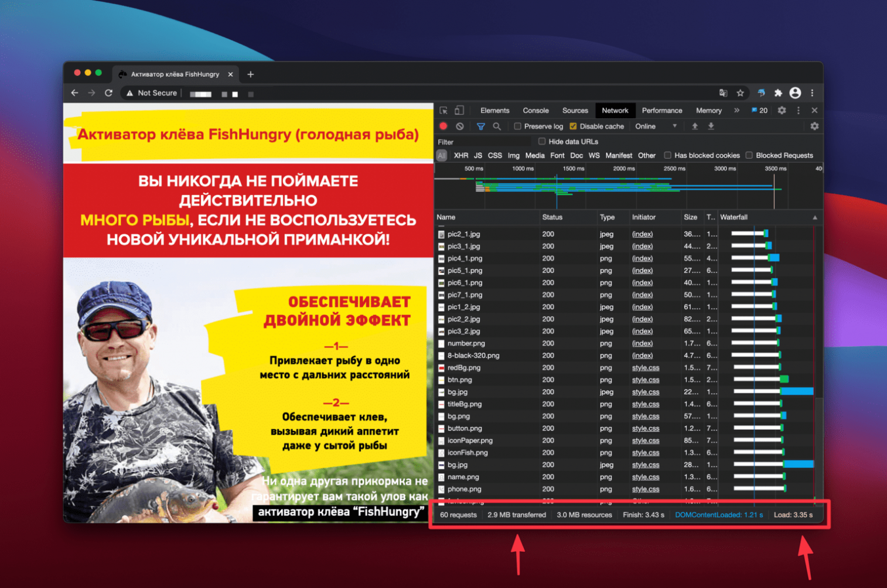Open the extensions puzzle icon
Viewport: 887px width, 588px height.
coord(778,93)
